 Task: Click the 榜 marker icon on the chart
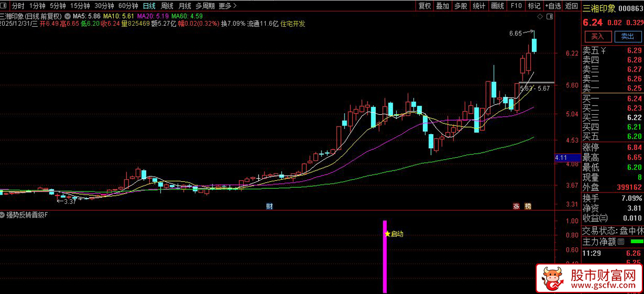(x=528, y=206)
